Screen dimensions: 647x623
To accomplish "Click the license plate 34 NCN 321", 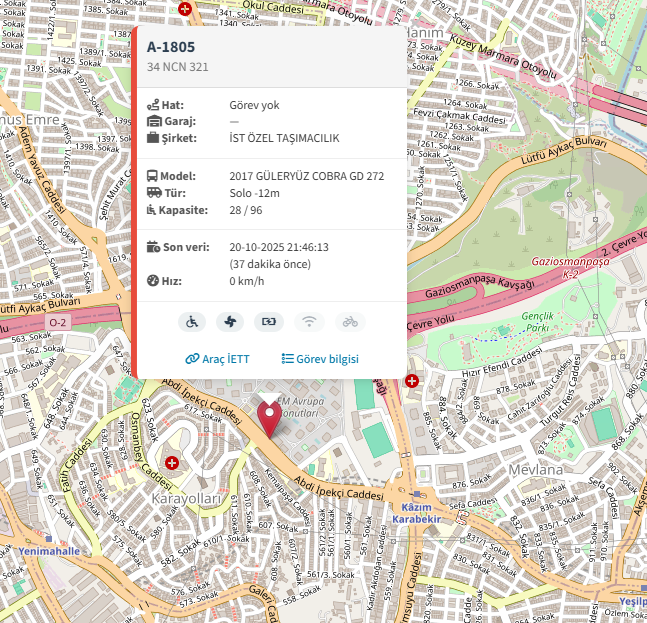I will [177, 67].
